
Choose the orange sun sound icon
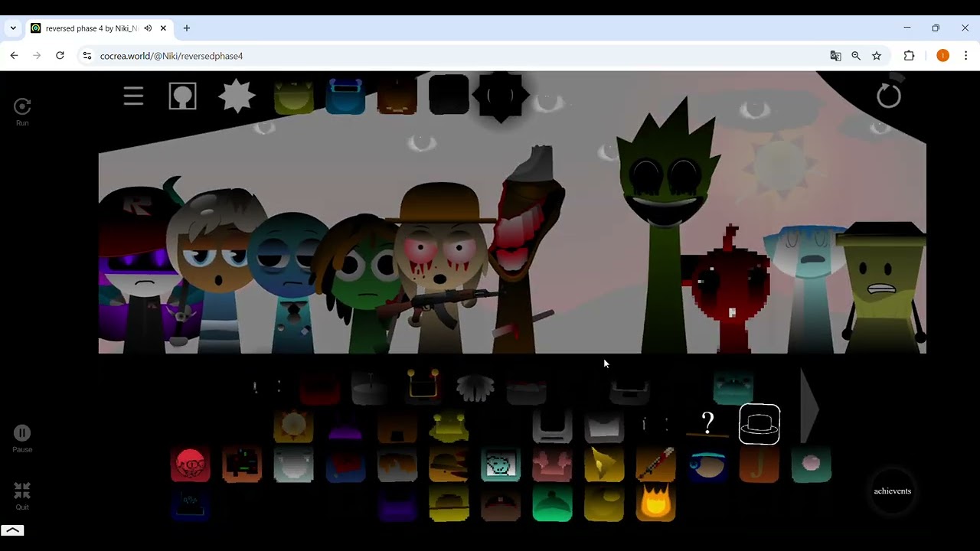293,425
